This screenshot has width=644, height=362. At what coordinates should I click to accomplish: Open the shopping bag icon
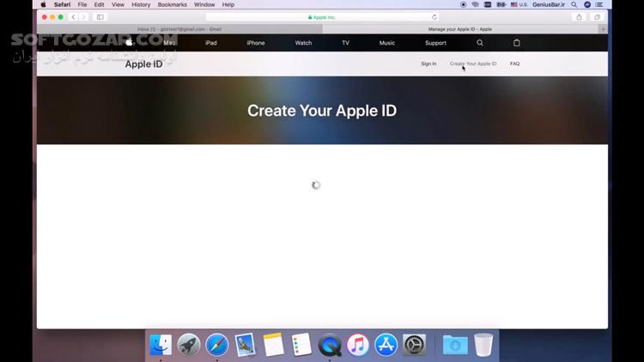(517, 43)
